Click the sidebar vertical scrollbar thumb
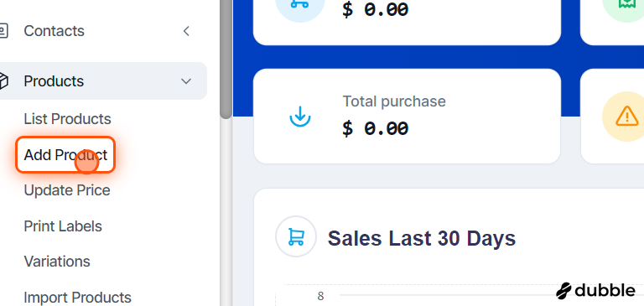Screen dimensions: 644x306 (x=226, y=60)
